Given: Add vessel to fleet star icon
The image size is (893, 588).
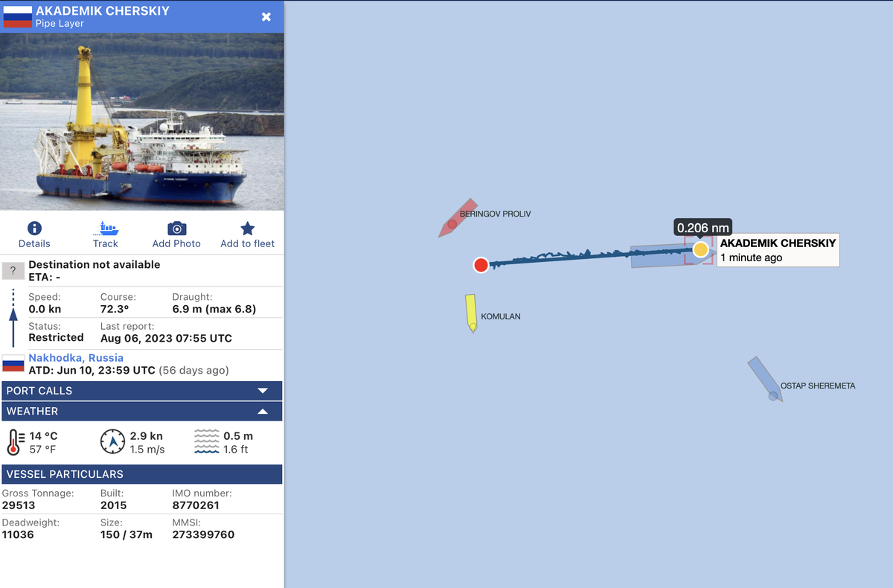Looking at the screenshot, I should tap(248, 229).
